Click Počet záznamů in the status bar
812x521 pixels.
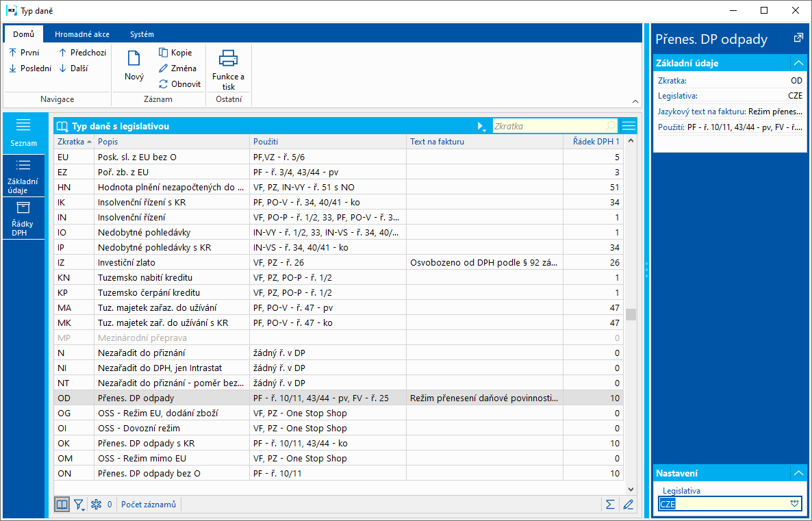tap(149, 505)
